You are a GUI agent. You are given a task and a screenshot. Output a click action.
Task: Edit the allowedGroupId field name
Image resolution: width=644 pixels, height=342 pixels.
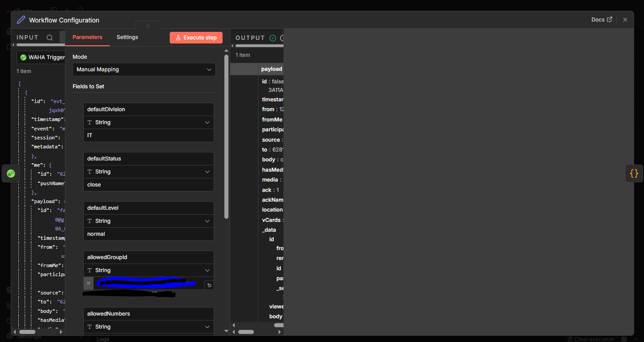point(149,257)
